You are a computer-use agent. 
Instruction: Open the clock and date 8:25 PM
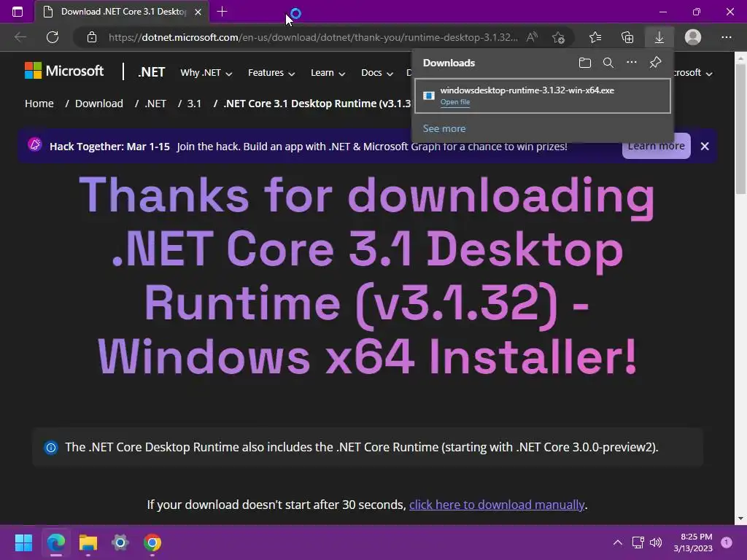[x=693, y=542]
